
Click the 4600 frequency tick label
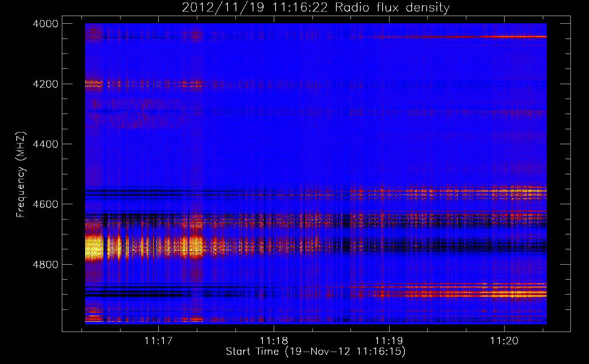pos(46,204)
